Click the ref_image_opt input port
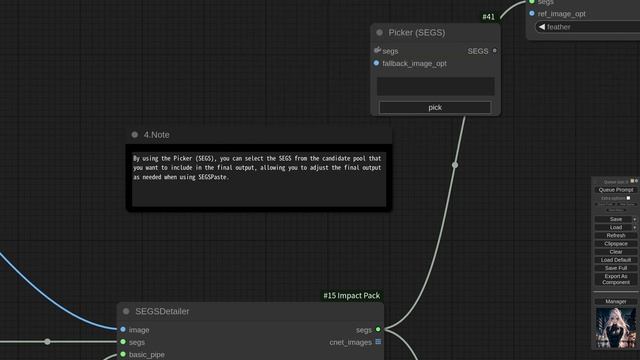This screenshot has width=640, height=360. [x=532, y=13]
